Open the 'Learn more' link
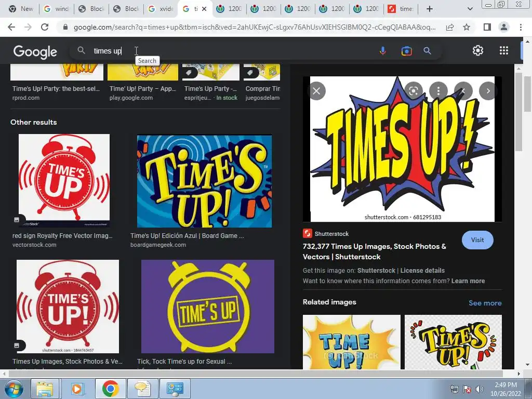This screenshot has width=532, height=399. point(468,281)
